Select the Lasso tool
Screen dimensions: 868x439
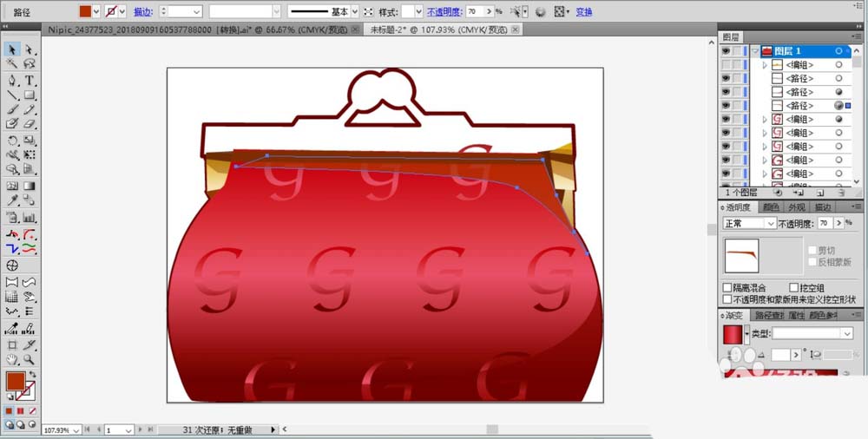pos(29,63)
